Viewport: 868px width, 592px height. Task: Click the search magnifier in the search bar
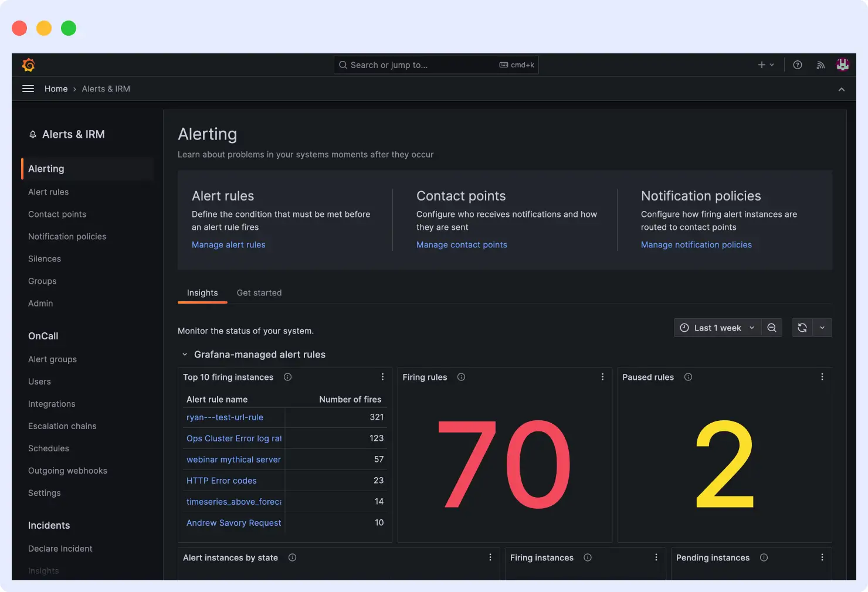(x=343, y=64)
